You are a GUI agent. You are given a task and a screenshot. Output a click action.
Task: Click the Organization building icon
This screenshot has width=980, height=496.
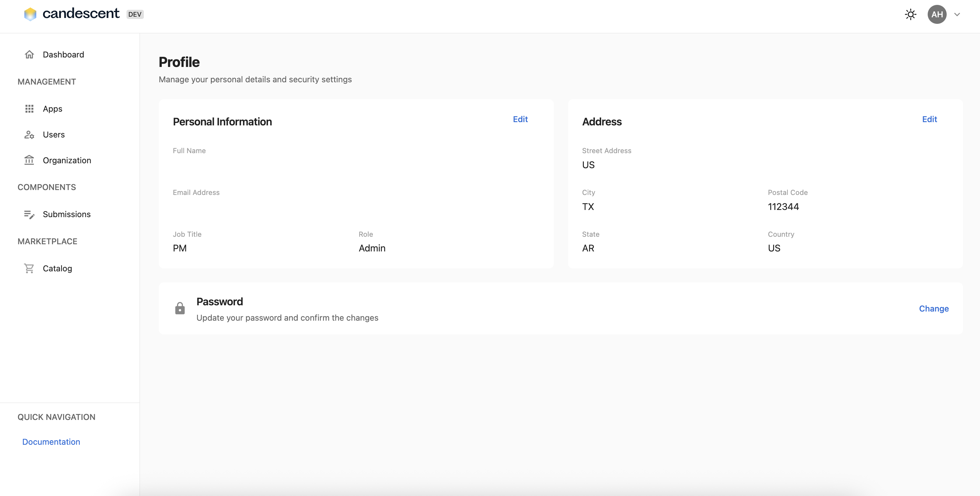pos(29,160)
